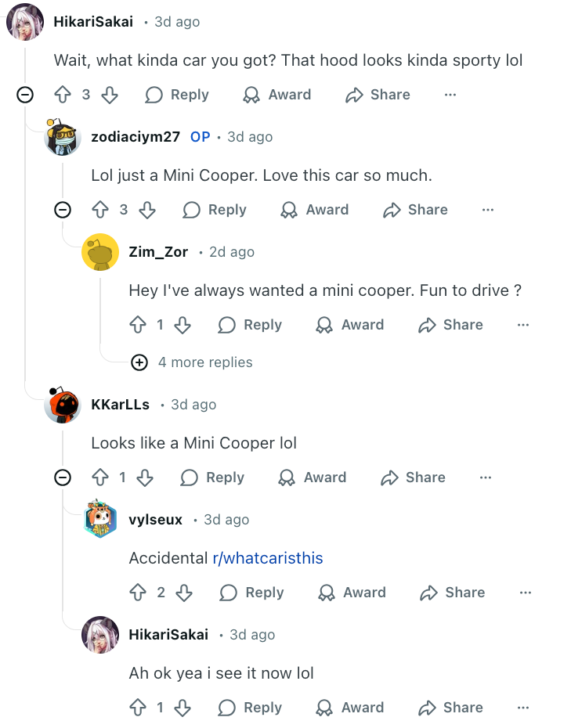Collapse zodiaciym27's reply thread
The image size is (571, 728).
click(x=63, y=210)
